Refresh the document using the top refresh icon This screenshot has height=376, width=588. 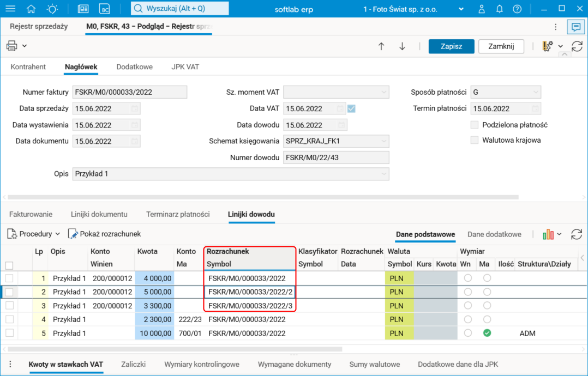577,46
